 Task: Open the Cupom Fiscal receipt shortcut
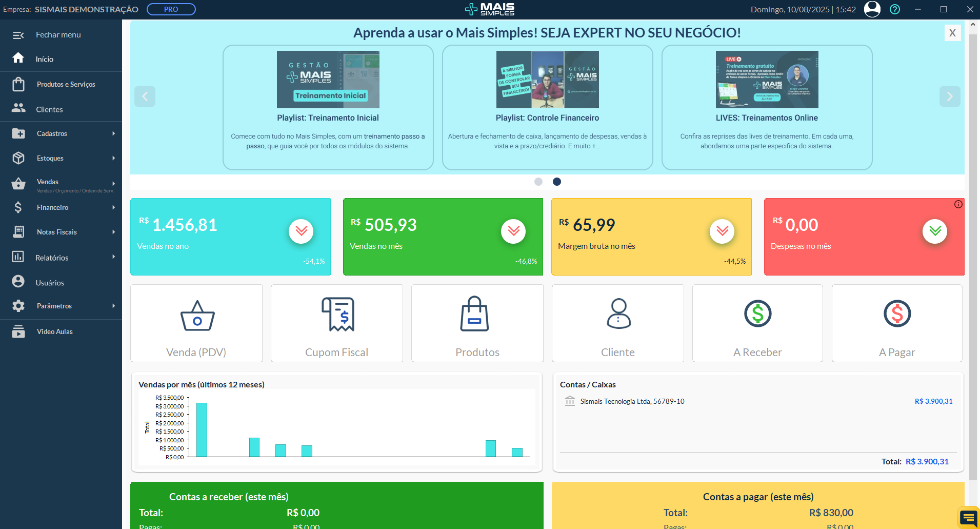click(337, 315)
